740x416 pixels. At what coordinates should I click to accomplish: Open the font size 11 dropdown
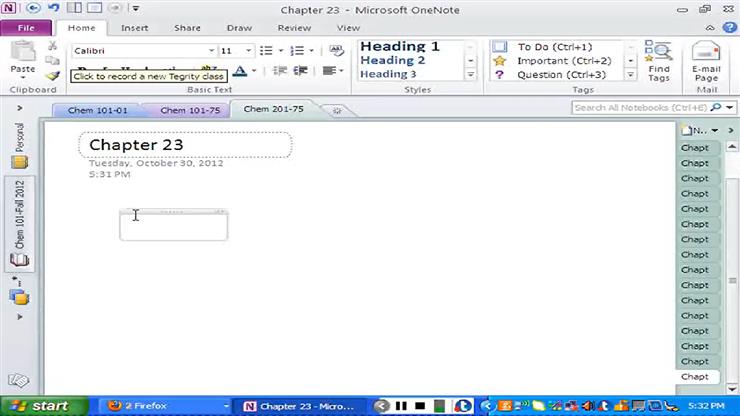coord(248,51)
